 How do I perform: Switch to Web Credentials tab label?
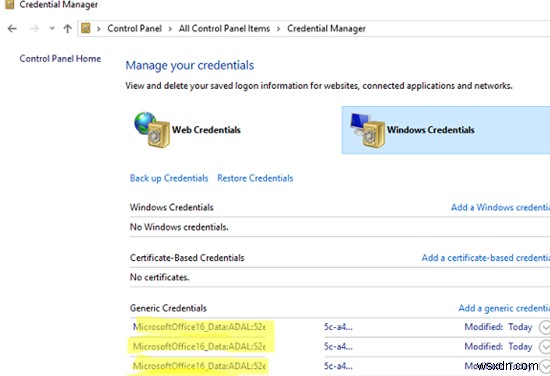[206, 130]
